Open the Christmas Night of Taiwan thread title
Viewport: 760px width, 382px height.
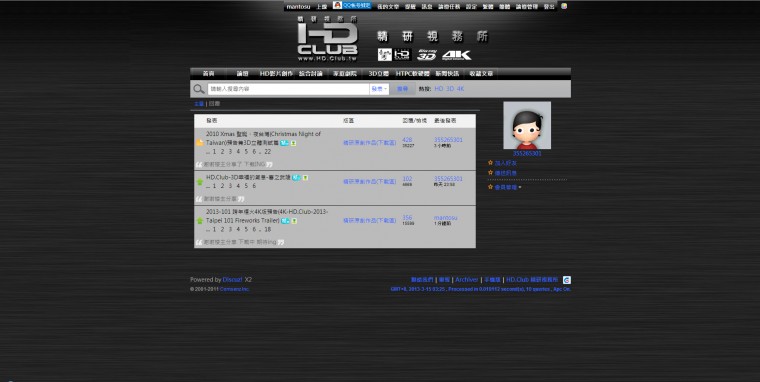click(x=263, y=138)
